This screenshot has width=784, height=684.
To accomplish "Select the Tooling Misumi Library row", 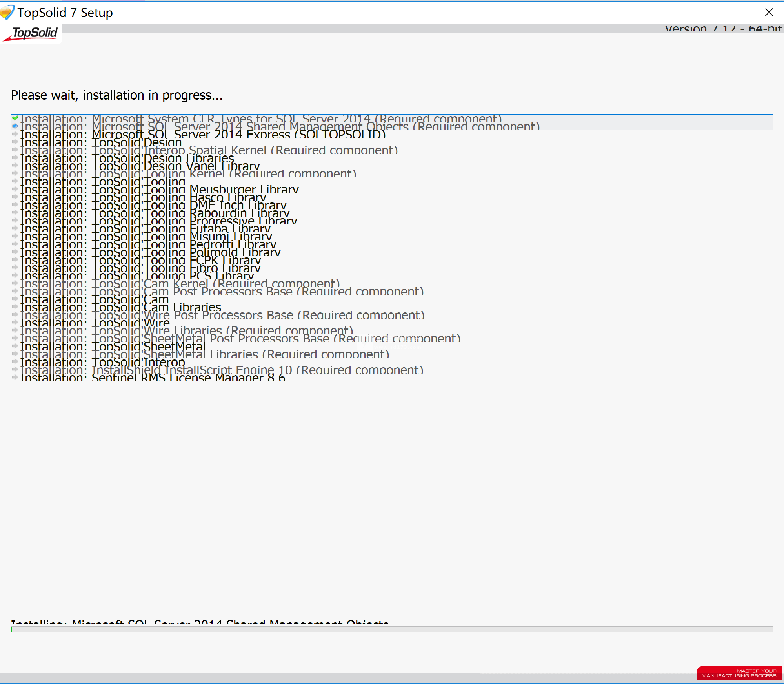I will click(392, 236).
